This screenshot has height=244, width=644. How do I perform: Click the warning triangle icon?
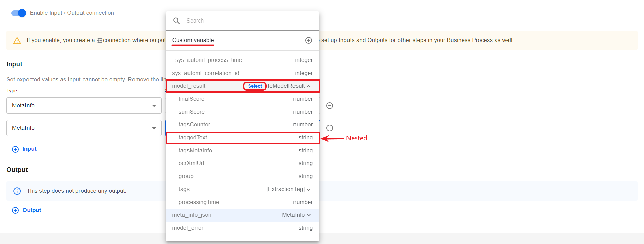tap(17, 41)
